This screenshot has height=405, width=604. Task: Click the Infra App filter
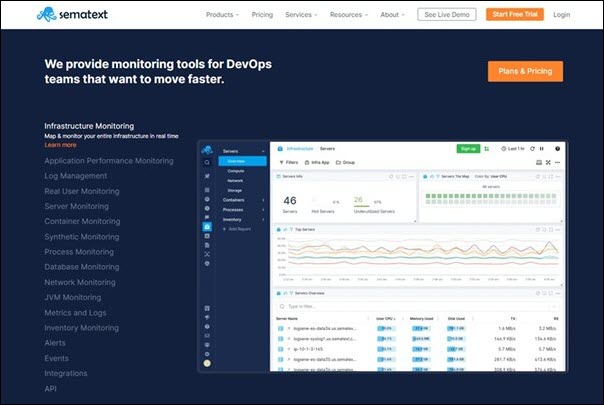[317, 162]
